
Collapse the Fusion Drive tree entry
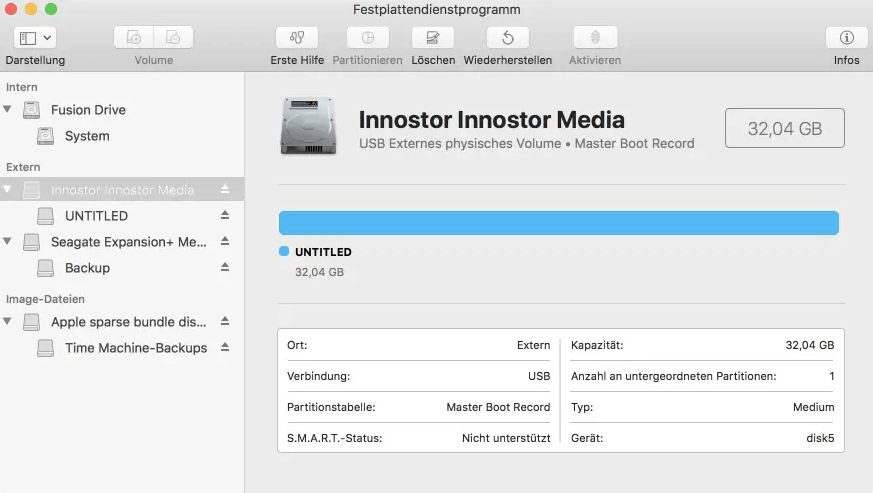[x=7, y=109]
